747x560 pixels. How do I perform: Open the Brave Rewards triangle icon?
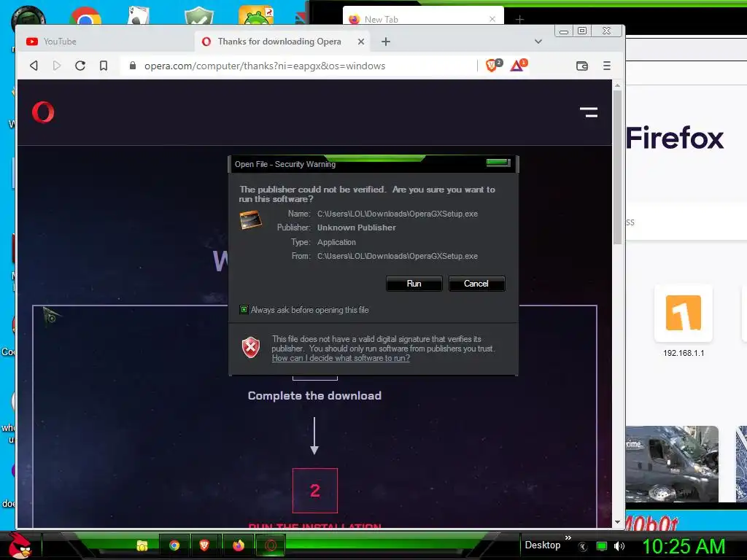click(519, 65)
